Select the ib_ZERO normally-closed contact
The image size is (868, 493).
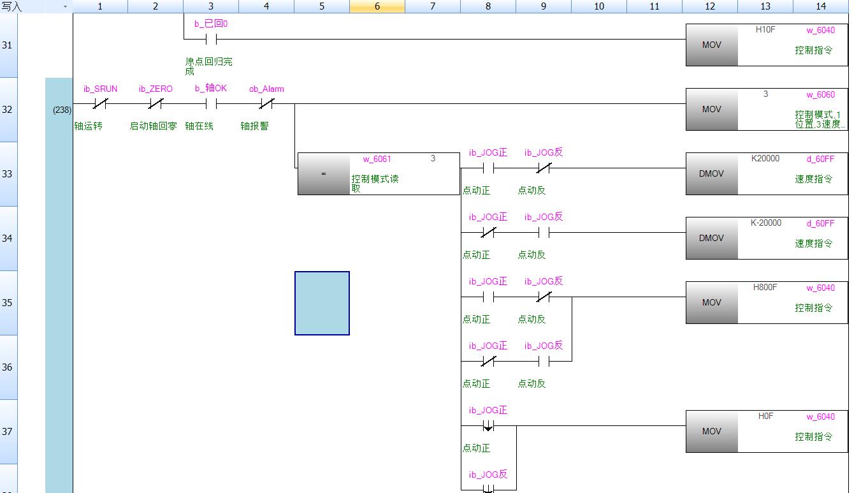(x=156, y=104)
